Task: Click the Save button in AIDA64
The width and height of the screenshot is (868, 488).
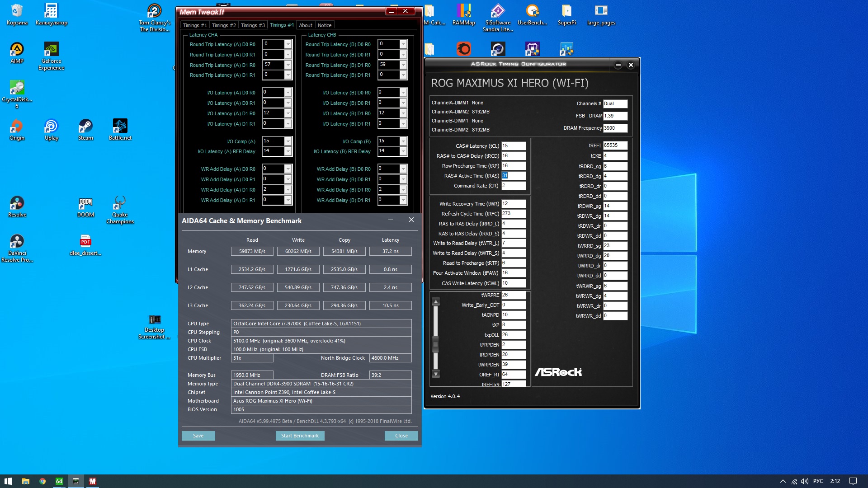Action: (198, 436)
